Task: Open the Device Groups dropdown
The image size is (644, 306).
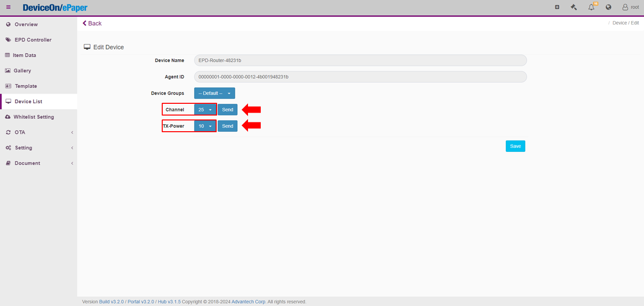Action: 214,93
